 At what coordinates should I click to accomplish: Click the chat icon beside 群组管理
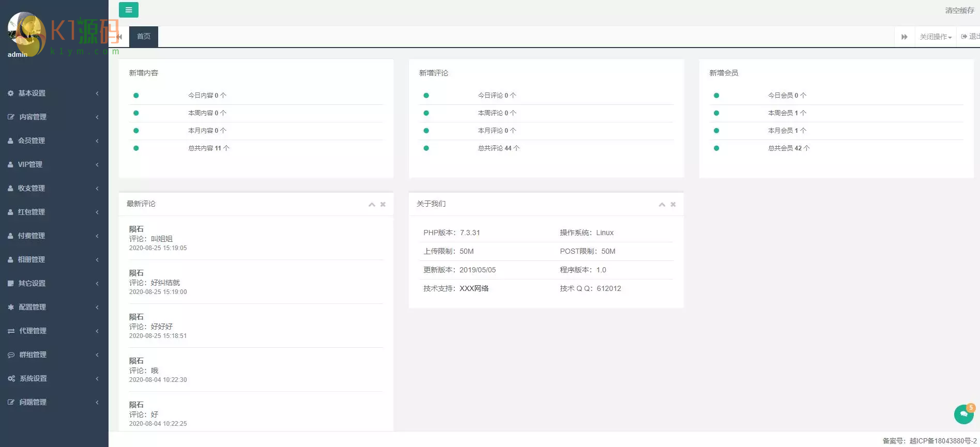pyautogui.click(x=11, y=354)
